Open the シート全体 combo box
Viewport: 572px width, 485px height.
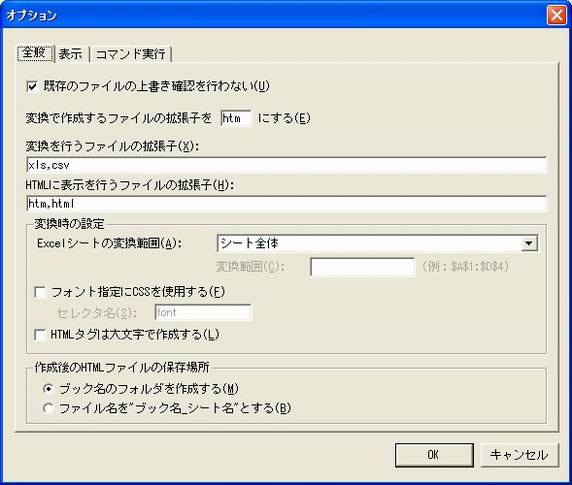[377, 243]
